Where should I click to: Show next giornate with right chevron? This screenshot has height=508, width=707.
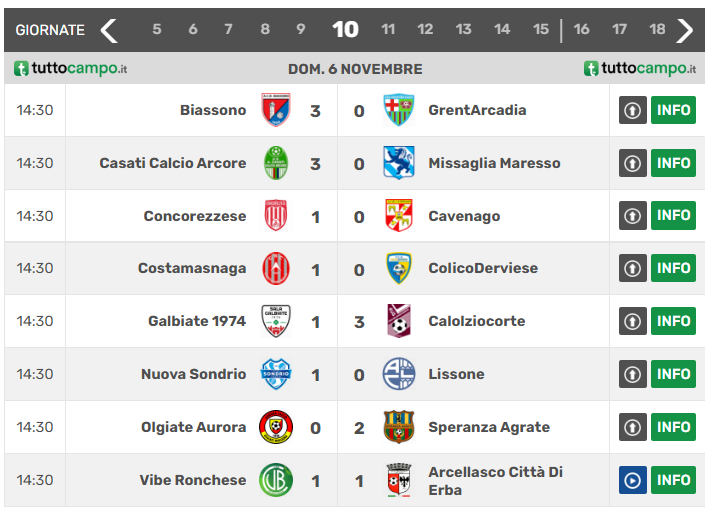point(685,30)
